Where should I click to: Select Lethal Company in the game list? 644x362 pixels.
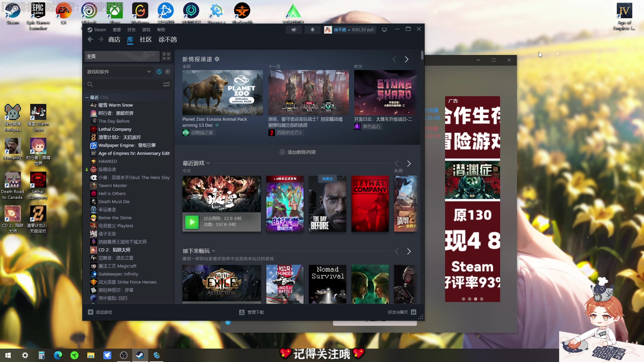pyautogui.click(x=115, y=129)
